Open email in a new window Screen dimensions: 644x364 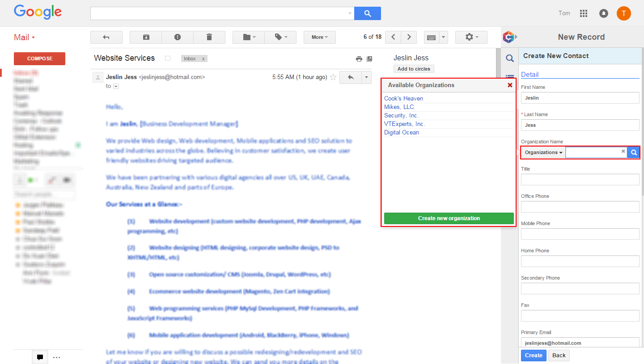(x=369, y=59)
